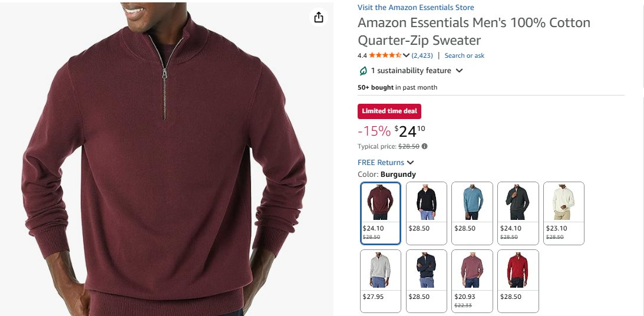Select the black sweater color option
644x316 pixels.
click(x=426, y=213)
